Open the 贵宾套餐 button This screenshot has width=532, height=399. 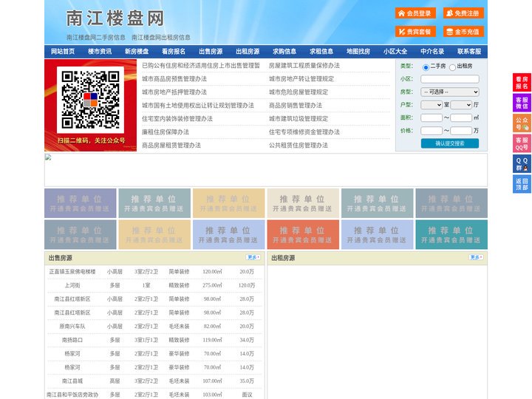[x=415, y=32]
